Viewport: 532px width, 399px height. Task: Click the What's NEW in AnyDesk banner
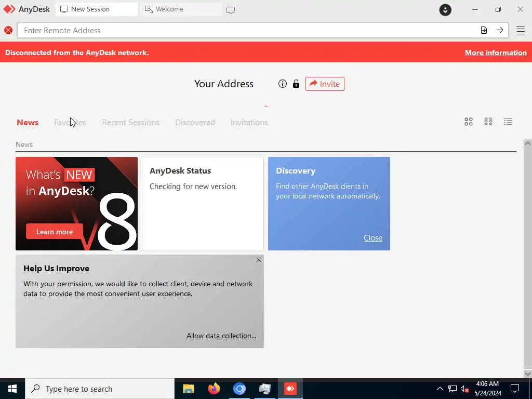point(77,204)
